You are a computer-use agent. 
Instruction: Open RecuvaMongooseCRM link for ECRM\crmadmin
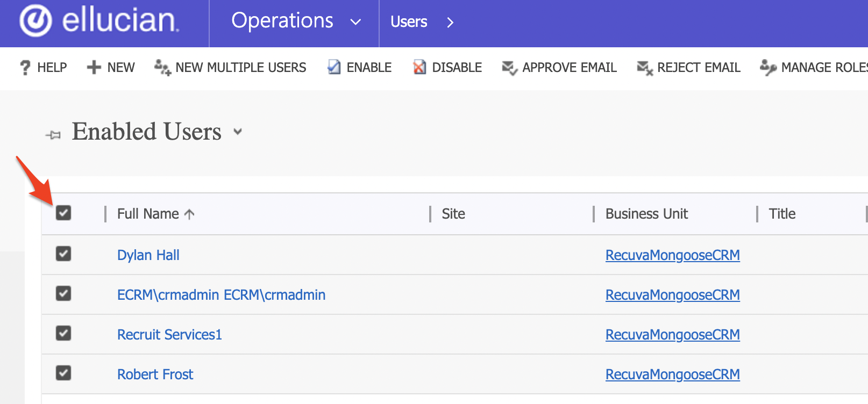coord(672,295)
